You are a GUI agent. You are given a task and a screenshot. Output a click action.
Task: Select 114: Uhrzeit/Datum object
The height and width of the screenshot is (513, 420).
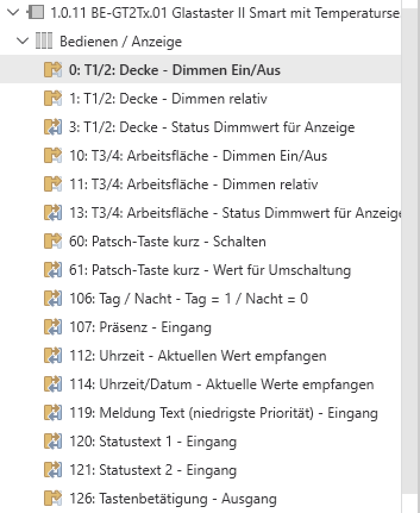click(x=221, y=384)
